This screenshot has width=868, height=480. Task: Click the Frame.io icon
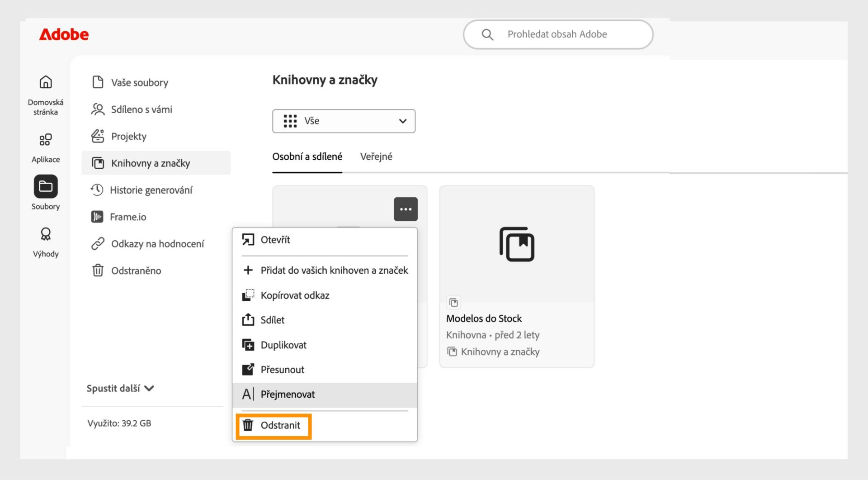point(97,217)
